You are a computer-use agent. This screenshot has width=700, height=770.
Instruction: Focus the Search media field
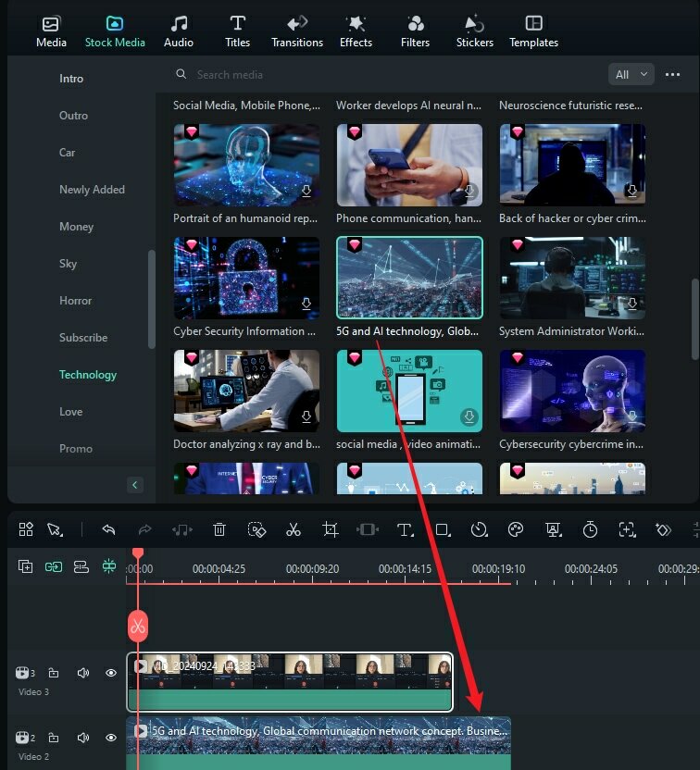(x=383, y=75)
